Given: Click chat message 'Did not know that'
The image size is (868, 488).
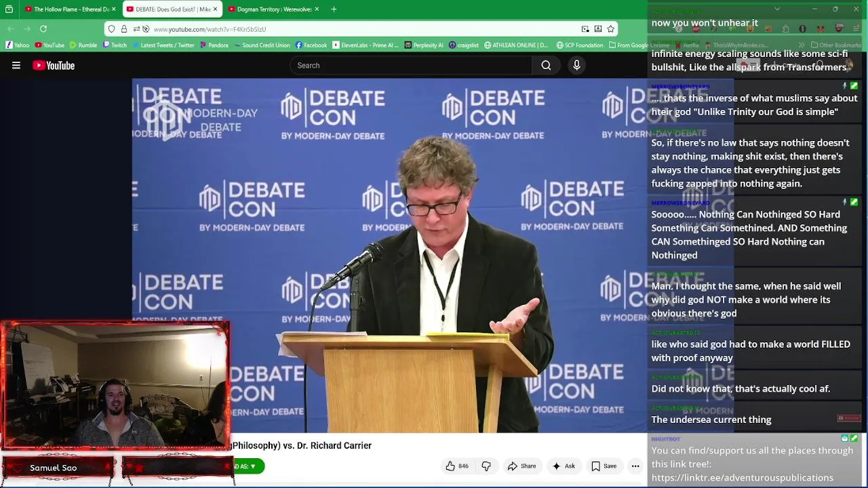Looking at the screenshot, I should pyautogui.click(x=741, y=388).
